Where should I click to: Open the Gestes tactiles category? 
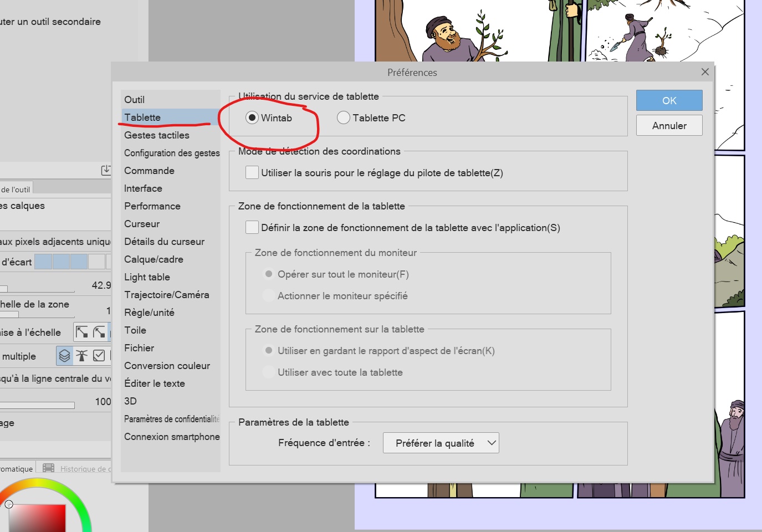(171, 135)
